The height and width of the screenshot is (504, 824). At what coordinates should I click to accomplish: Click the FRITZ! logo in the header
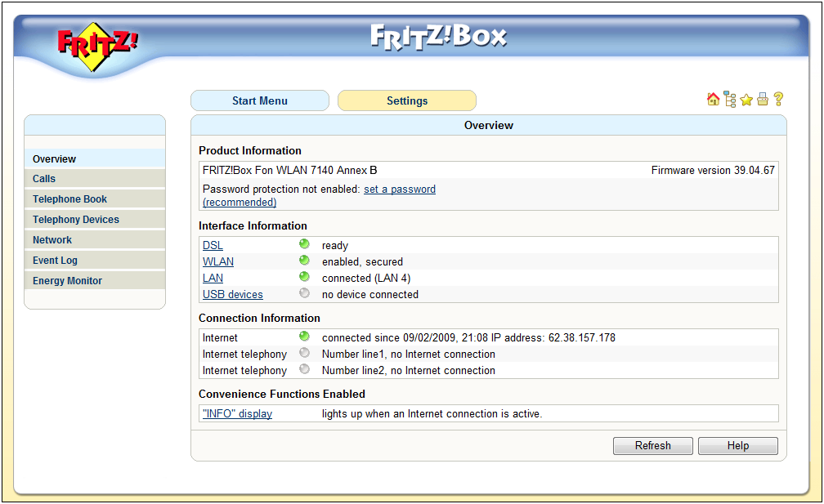[97, 47]
